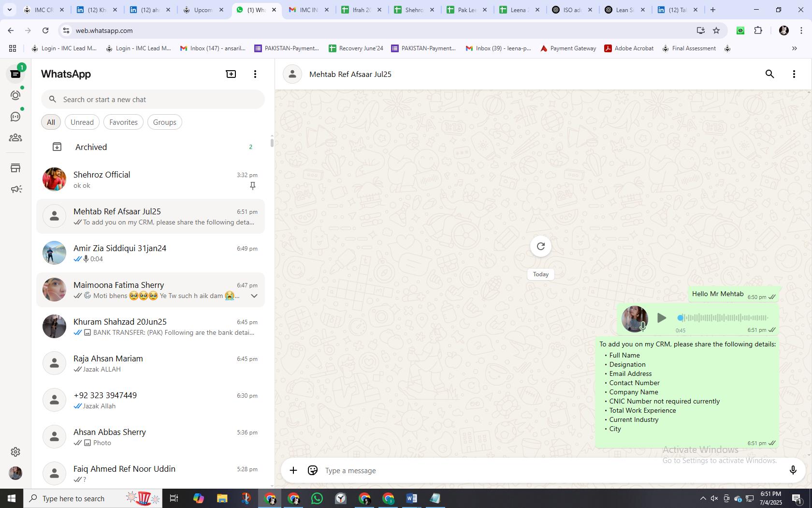The width and height of the screenshot is (812, 508).
Task: Search inside the Mehtab conversation
Action: point(770,74)
